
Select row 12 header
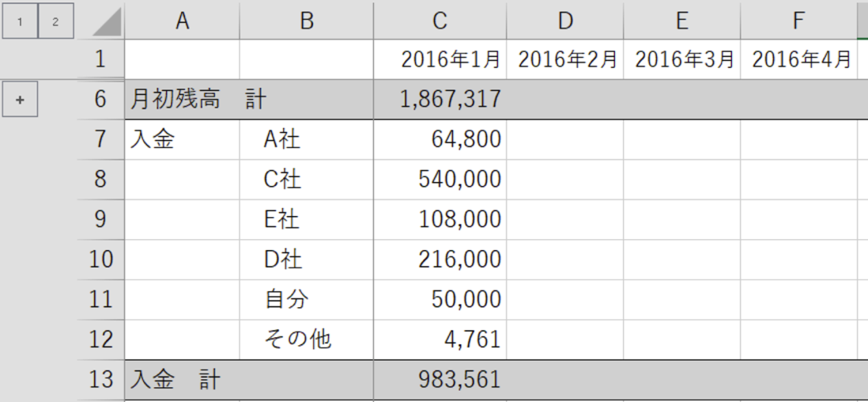(x=100, y=339)
